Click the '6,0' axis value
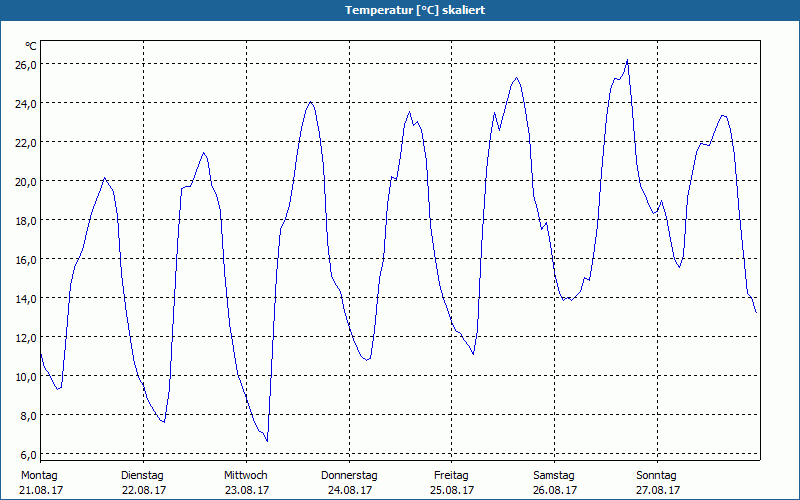The image size is (800, 500). tap(30, 455)
